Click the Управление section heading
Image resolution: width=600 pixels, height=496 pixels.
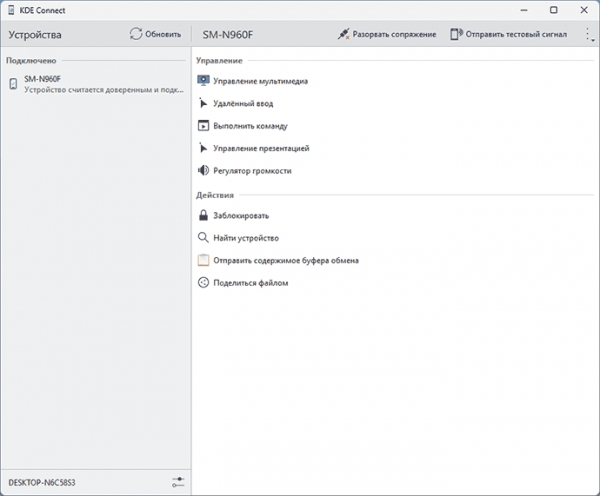point(219,60)
